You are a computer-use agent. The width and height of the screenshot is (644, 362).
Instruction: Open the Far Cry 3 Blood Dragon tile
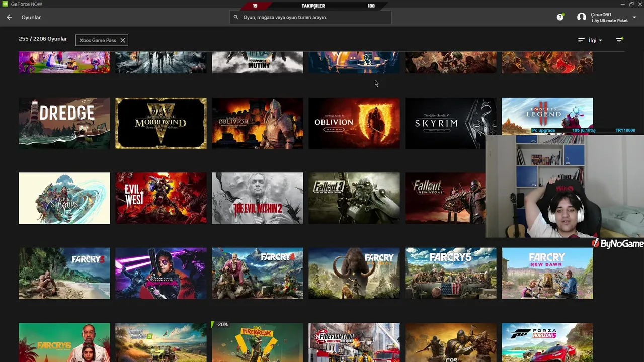tap(161, 274)
